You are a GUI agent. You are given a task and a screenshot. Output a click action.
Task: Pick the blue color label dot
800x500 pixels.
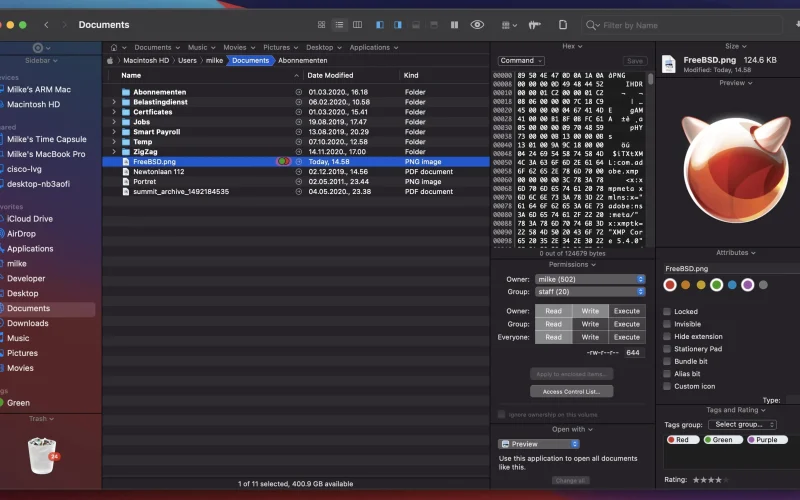732,285
